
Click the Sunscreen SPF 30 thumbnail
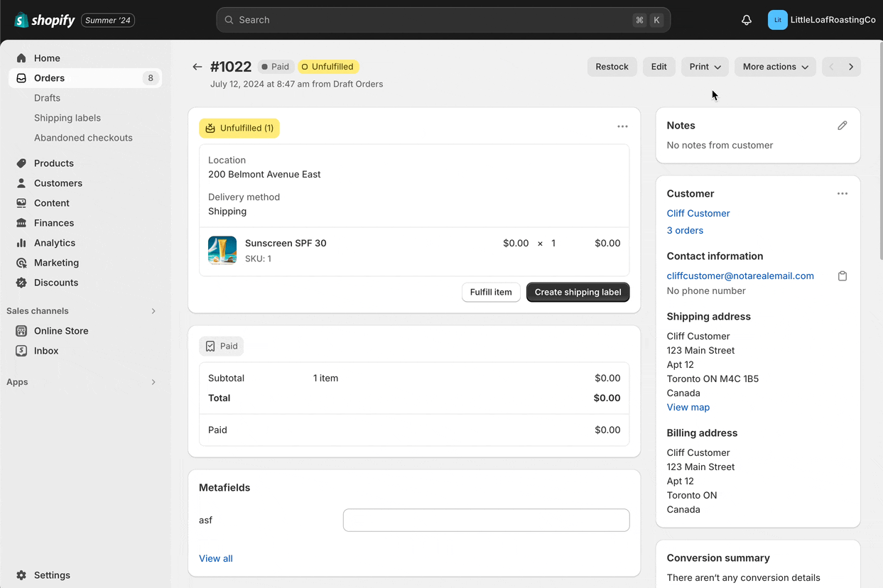tap(222, 251)
